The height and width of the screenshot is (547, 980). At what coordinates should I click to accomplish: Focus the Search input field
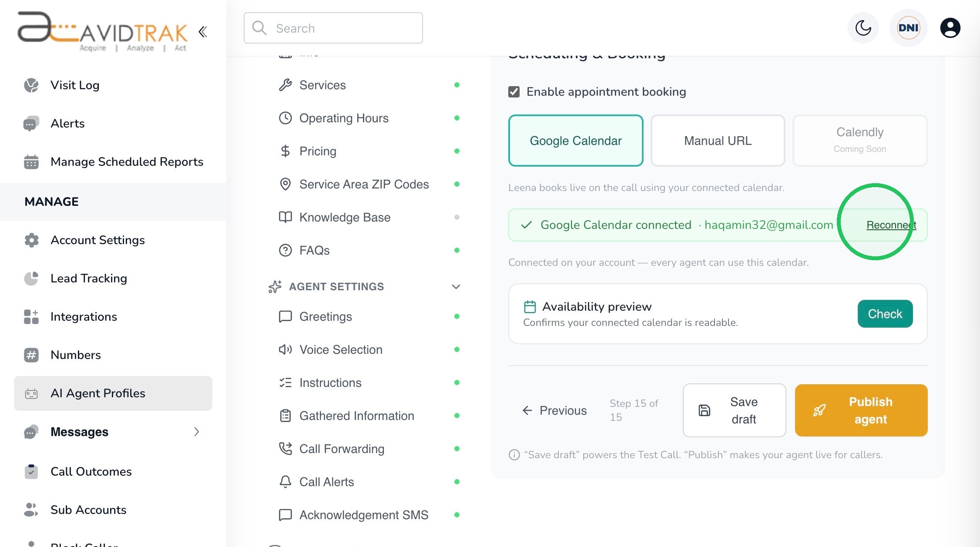(x=333, y=28)
